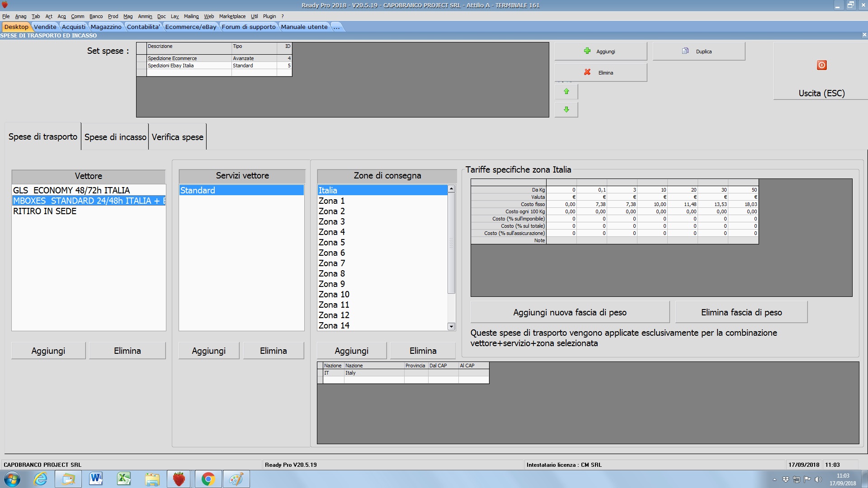Click the Provincia cell in Italy row
The height and width of the screenshot is (488, 868).
coord(416,373)
